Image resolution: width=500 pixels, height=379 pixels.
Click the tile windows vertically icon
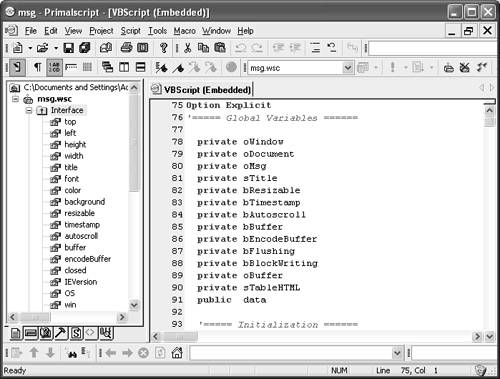click(x=124, y=67)
